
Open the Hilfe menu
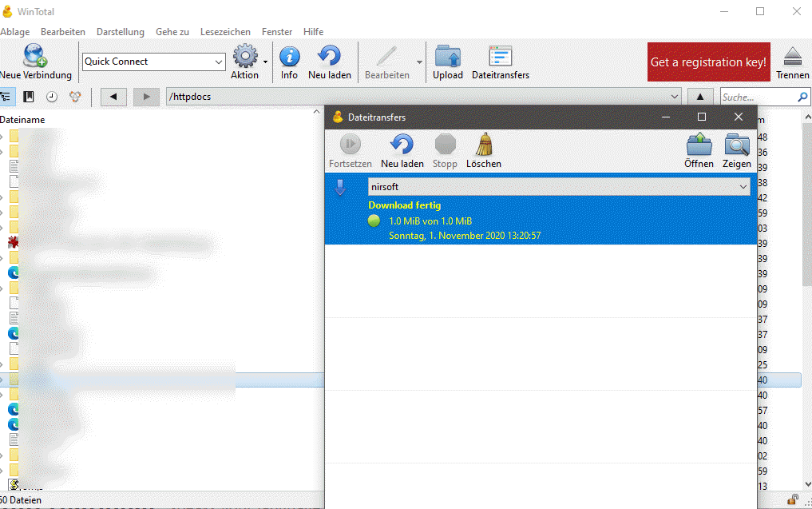coord(313,32)
